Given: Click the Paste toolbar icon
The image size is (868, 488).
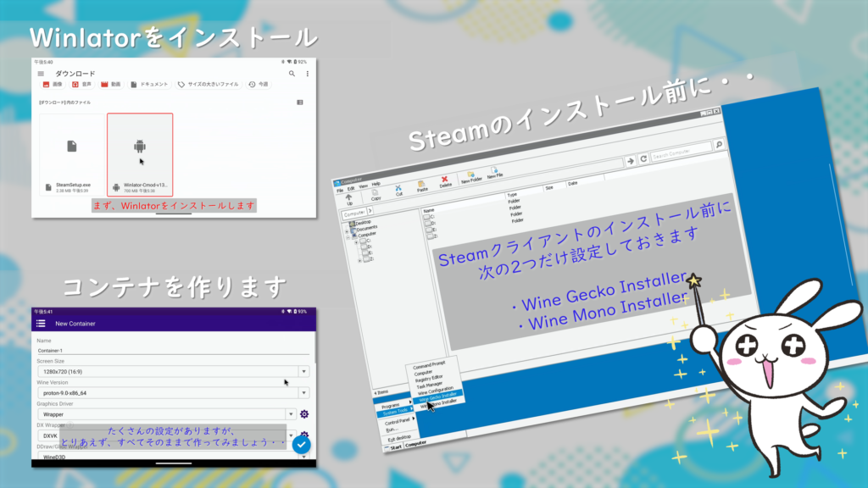Looking at the screenshot, I should [422, 186].
